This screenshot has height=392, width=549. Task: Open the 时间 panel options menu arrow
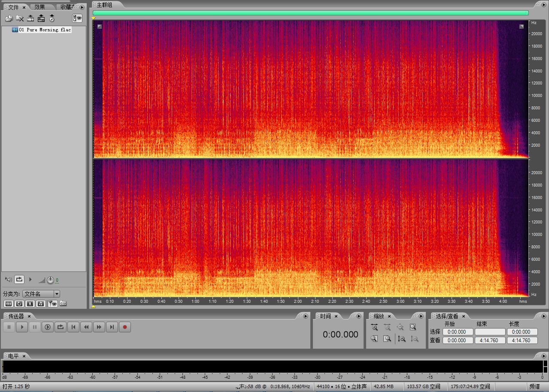(x=359, y=316)
